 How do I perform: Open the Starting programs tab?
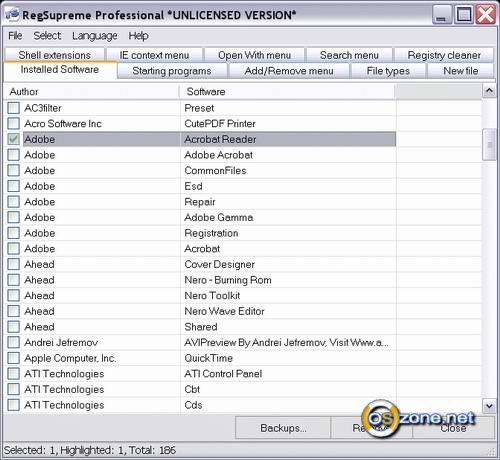point(172,71)
